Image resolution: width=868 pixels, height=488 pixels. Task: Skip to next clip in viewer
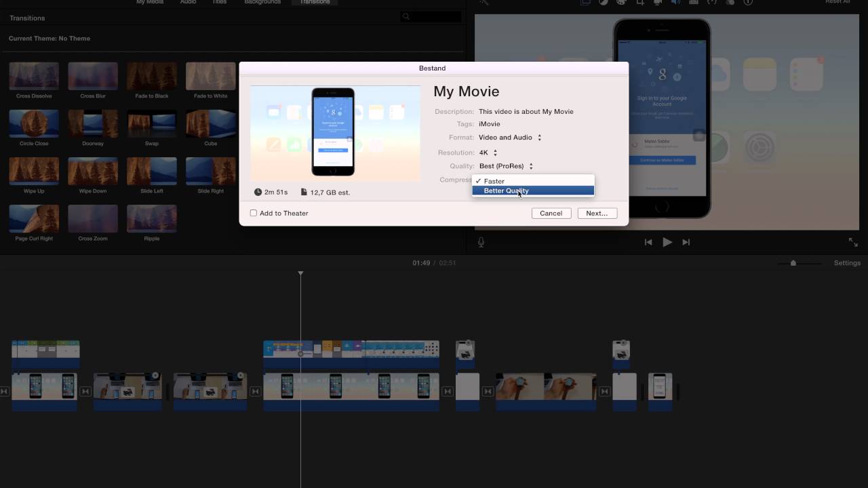pyautogui.click(x=686, y=242)
